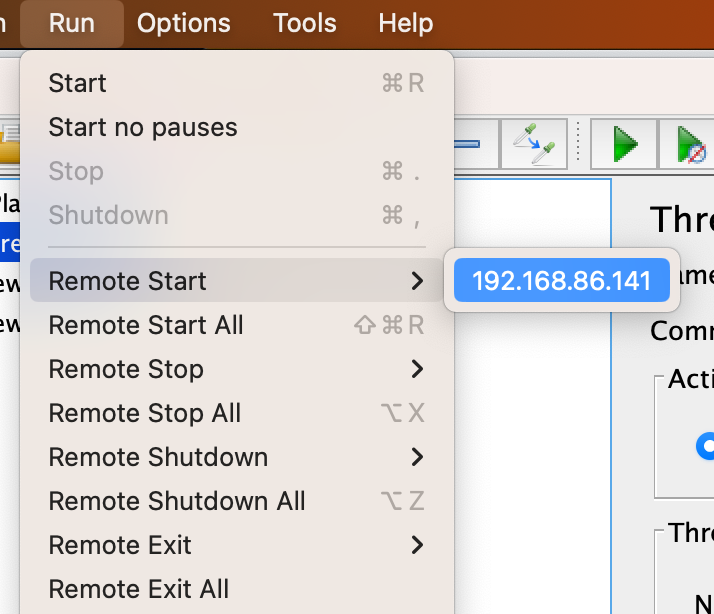The height and width of the screenshot is (614, 714).
Task: Click Remote Shutdown All entry
Action: click(x=177, y=502)
